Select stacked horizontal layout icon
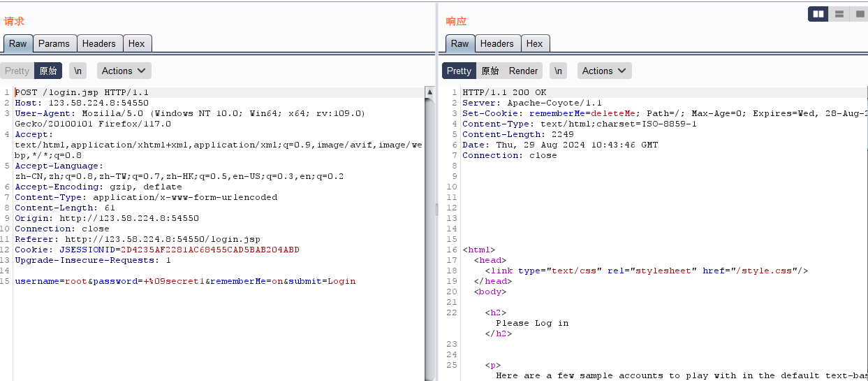The height and width of the screenshot is (381, 868). point(839,14)
